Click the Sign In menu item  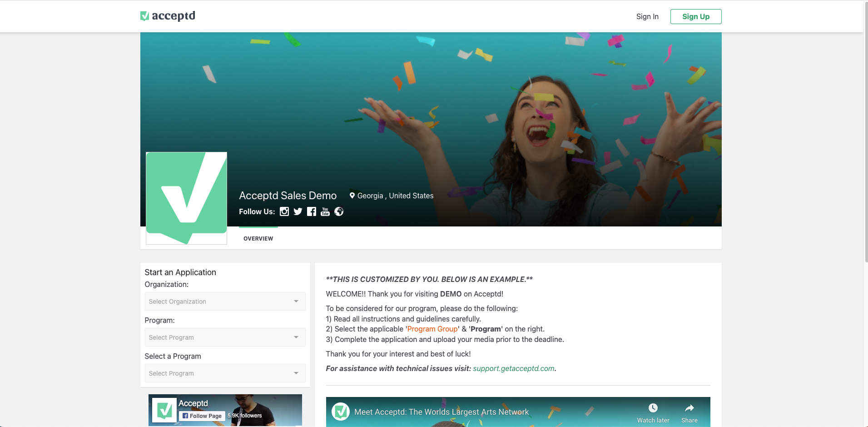click(647, 16)
